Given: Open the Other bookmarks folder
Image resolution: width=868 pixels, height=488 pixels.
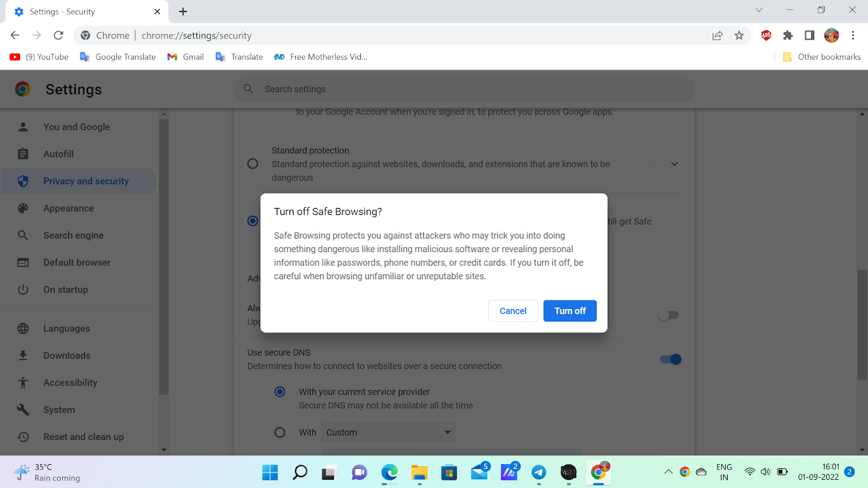Looking at the screenshot, I should click(x=822, y=57).
